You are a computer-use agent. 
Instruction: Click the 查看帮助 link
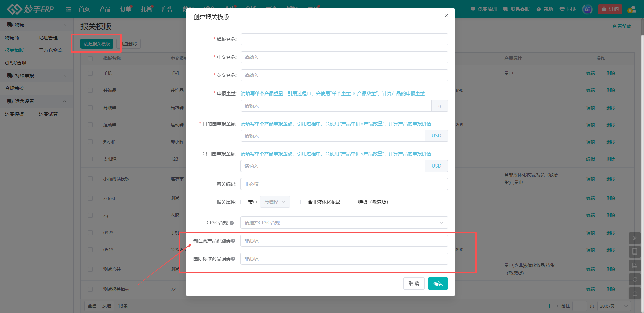click(622, 26)
